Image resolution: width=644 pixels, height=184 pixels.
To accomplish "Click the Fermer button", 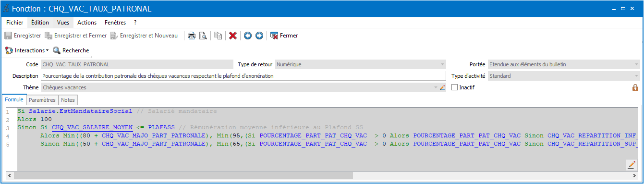I will 284,36.
